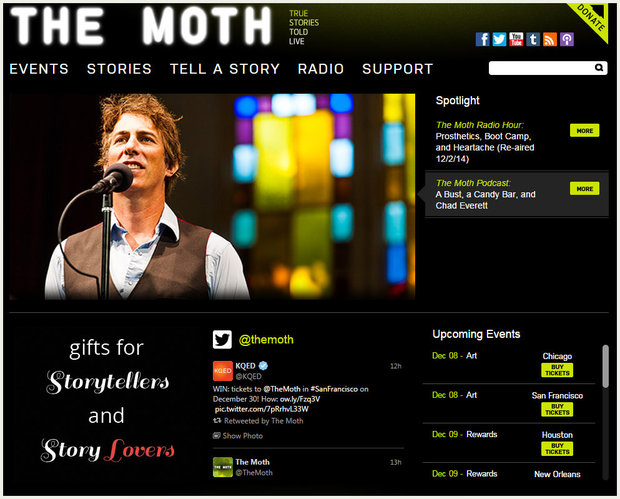Go to the Stories menu item

point(119,69)
